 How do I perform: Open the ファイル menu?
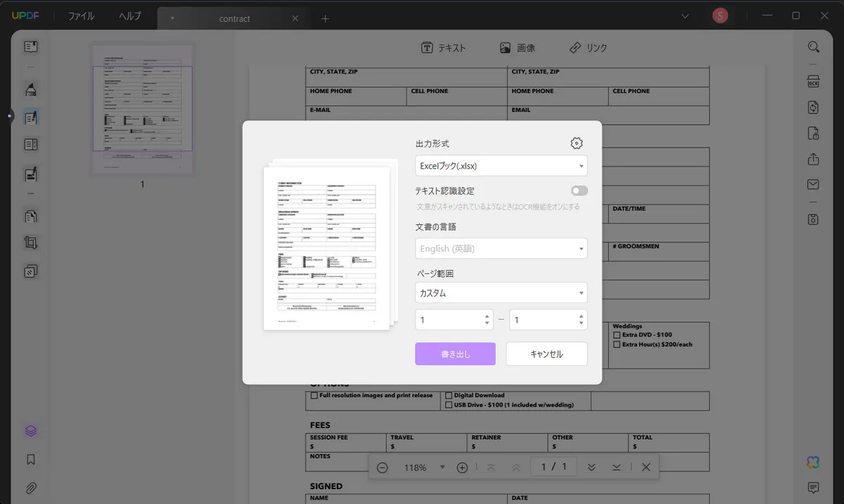click(81, 16)
